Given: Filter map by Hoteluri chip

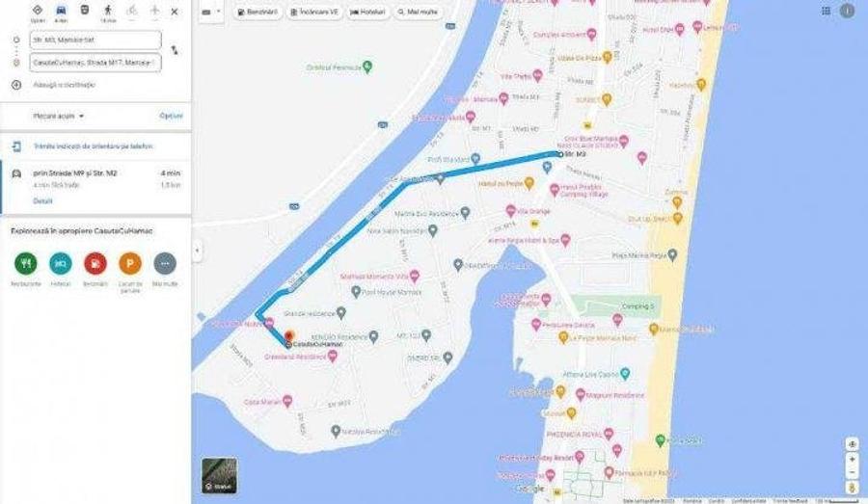Looking at the screenshot, I should tap(367, 12).
